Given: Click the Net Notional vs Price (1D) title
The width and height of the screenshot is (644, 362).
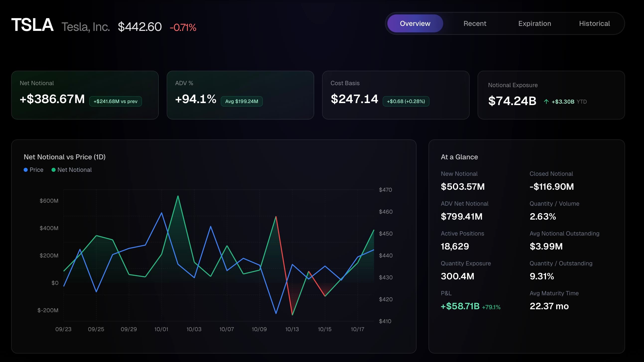Looking at the screenshot, I should click(65, 157).
